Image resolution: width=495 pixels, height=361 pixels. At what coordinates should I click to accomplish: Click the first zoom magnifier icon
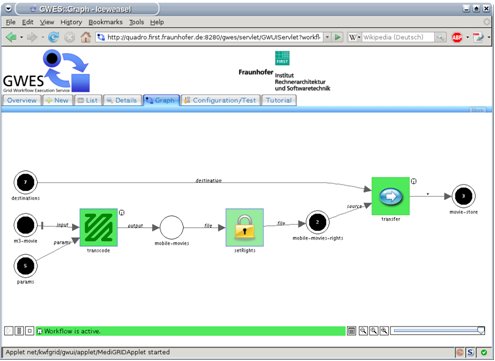[363, 331]
